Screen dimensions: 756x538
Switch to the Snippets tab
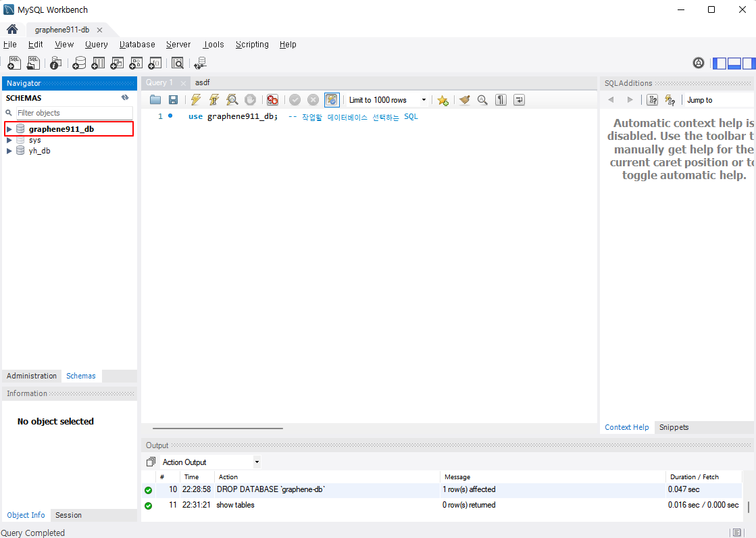pos(674,427)
